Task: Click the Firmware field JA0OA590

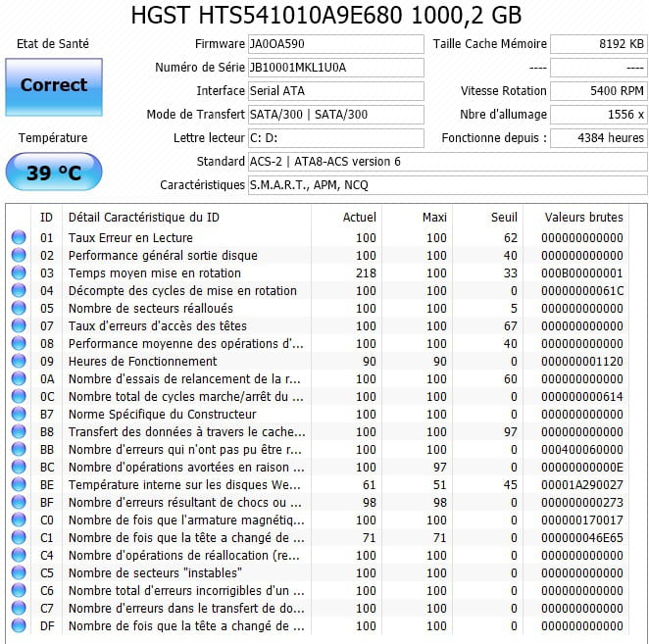Action: point(335,44)
